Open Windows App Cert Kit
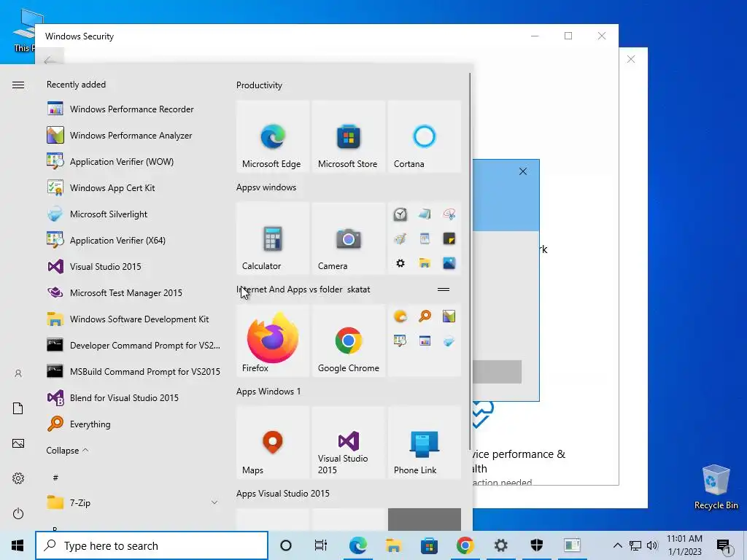This screenshot has width=747, height=560. click(x=133, y=187)
